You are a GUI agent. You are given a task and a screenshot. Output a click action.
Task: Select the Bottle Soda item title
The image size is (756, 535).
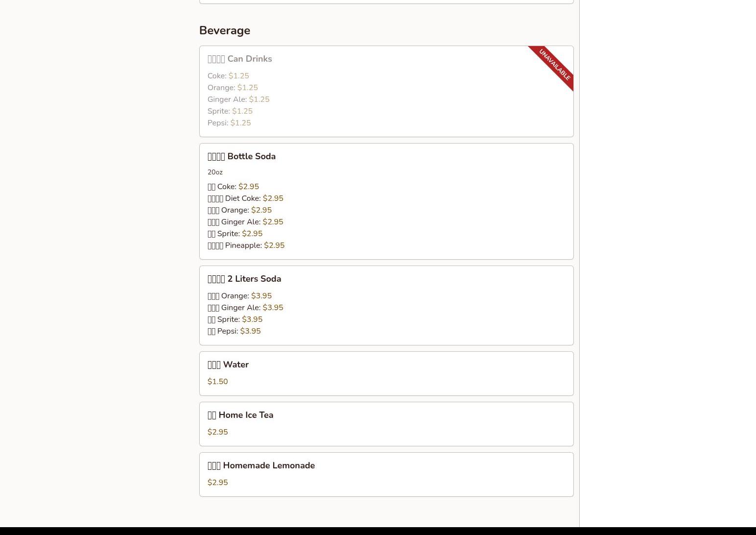(241, 156)
